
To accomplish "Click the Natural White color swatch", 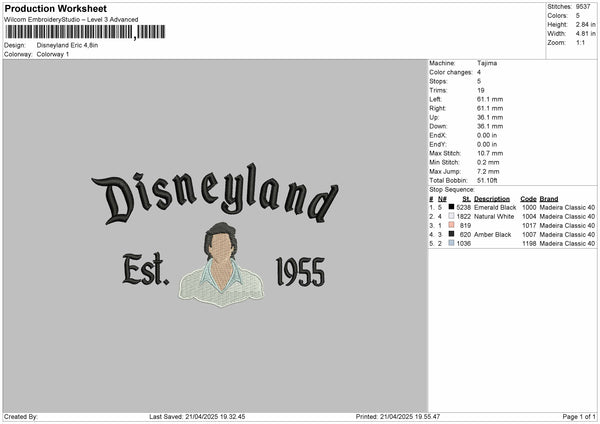I will (x=451, y=216).
